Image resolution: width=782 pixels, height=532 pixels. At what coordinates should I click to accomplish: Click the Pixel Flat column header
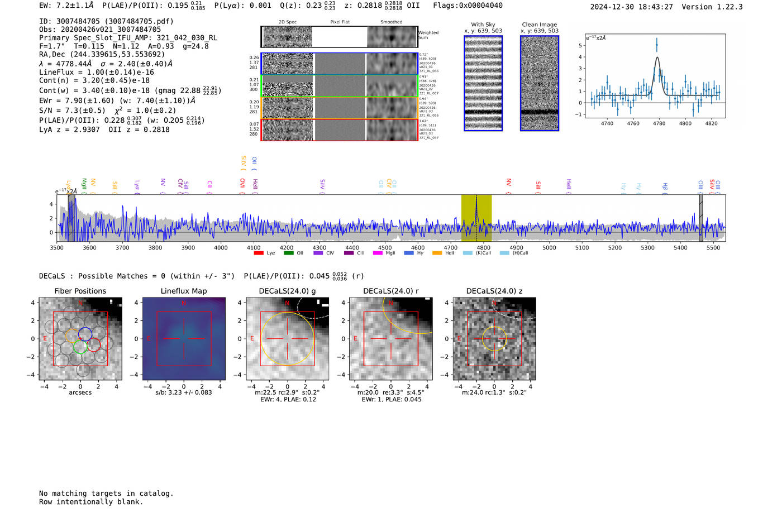click(340, 22)
